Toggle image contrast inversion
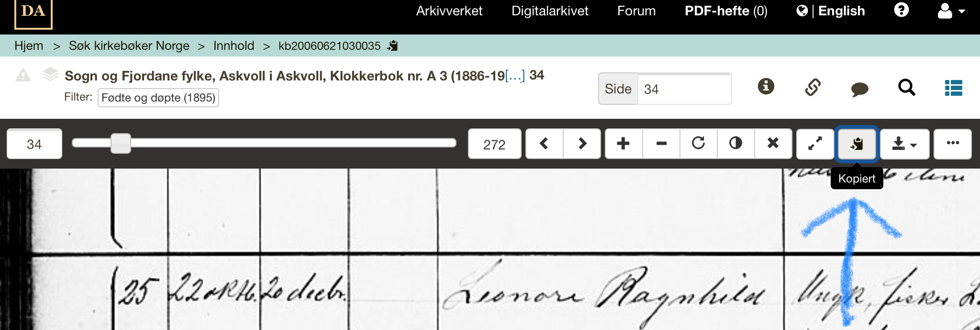This screenshot has height=330, width=980. (736, 144)
